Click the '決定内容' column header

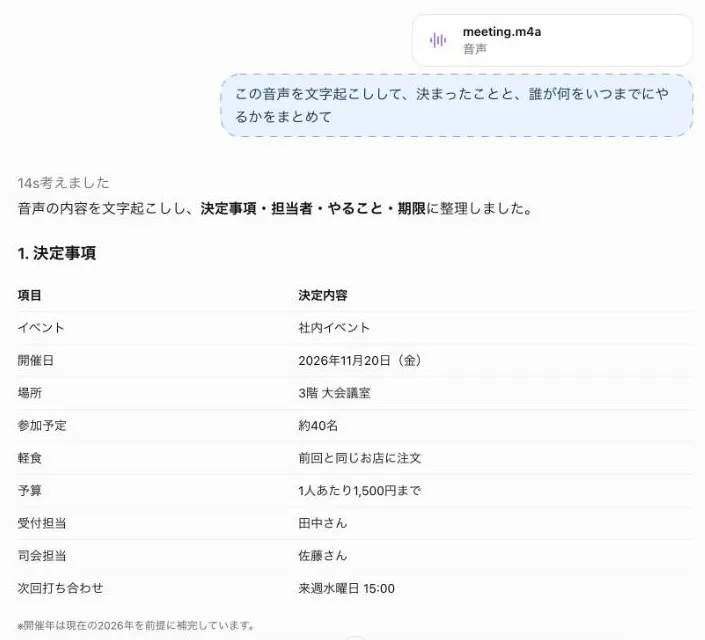323,295
